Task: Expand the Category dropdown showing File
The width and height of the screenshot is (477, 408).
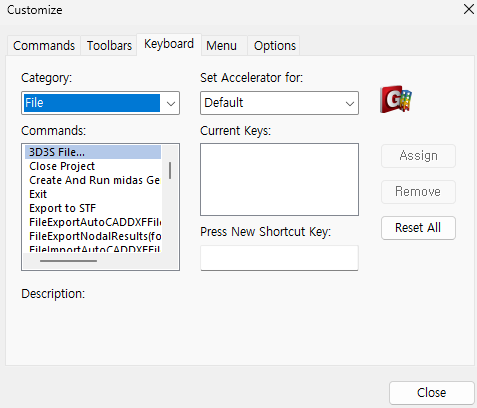Action: [x=100, y=103]
